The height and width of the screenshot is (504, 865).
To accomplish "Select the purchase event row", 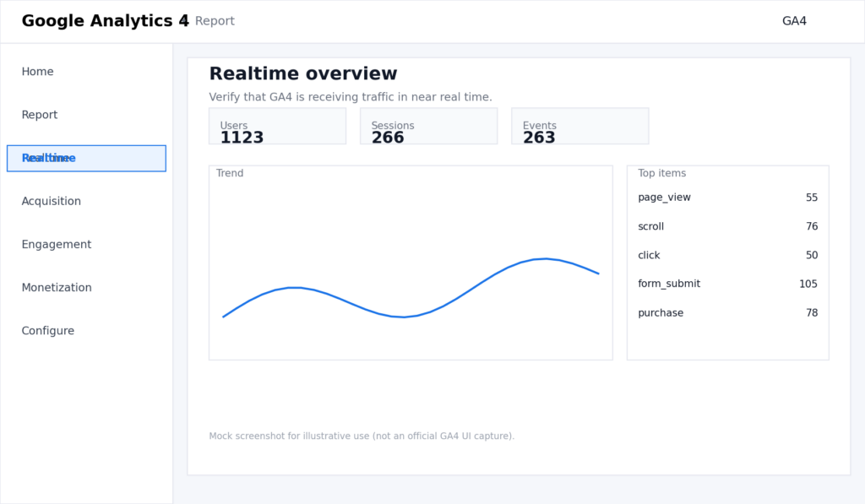I will point(727,312).
